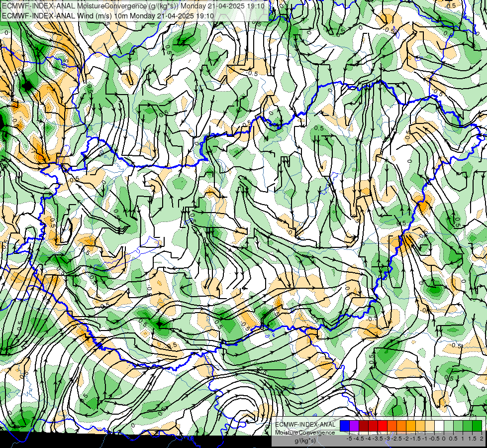This screenshot has width=487, height=448.
Task: Click the -4 legend tick label
Action: [368, 439]
